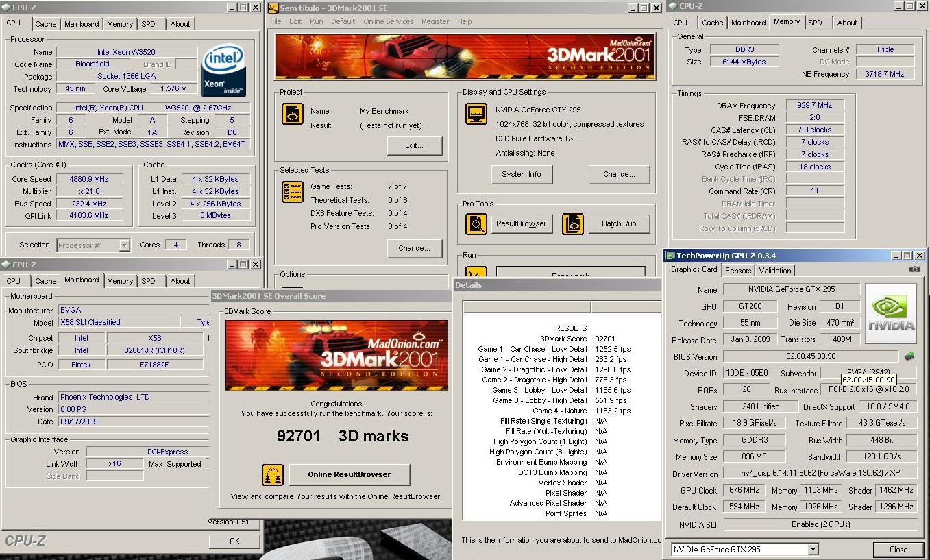Click the icon left of Online ResultBrowser
The image size is (930, 560).
pos(273,474)
